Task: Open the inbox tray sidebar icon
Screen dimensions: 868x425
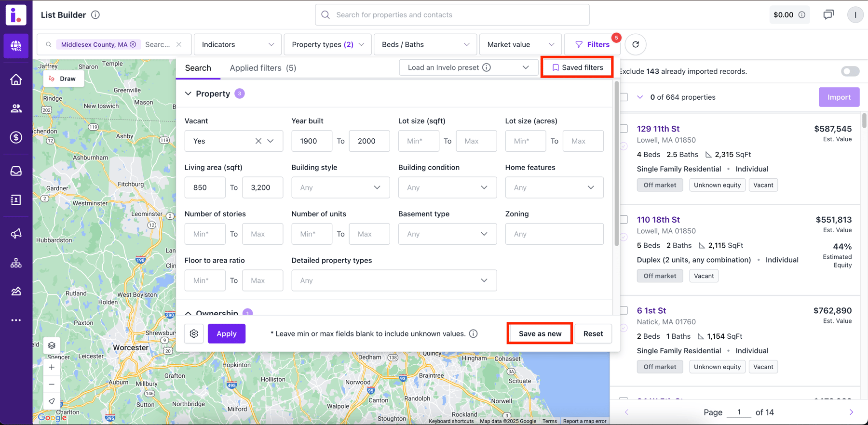Action: (16, 171)
